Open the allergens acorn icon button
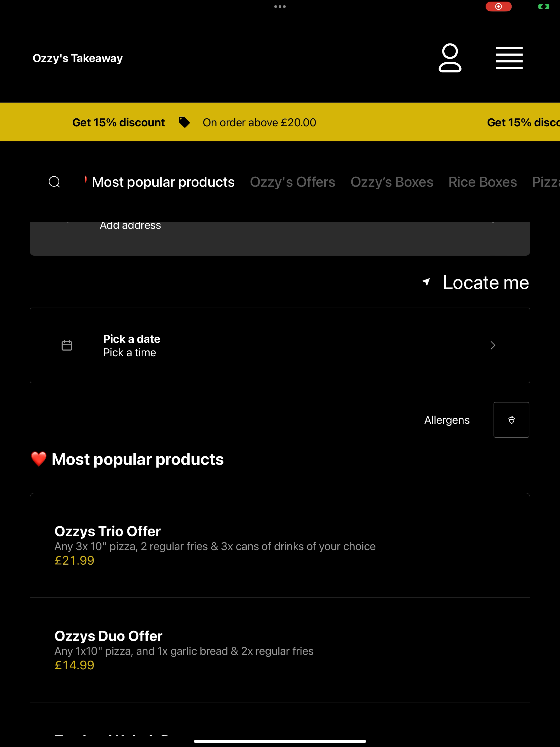The image size is (560, 747). 511,420
